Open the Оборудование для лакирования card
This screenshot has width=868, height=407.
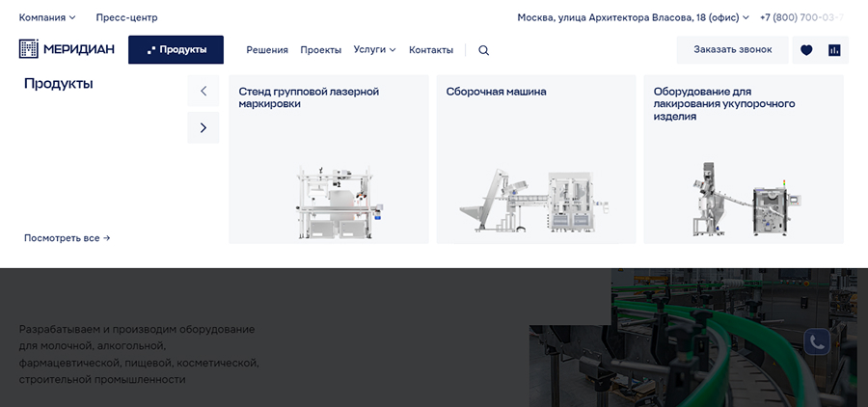[x=744, y=159]
